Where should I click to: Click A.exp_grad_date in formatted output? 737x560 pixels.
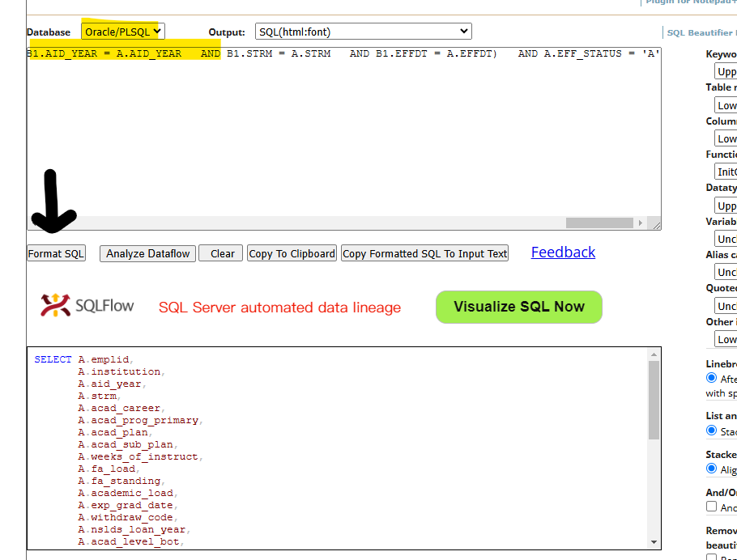pos(126,506)
